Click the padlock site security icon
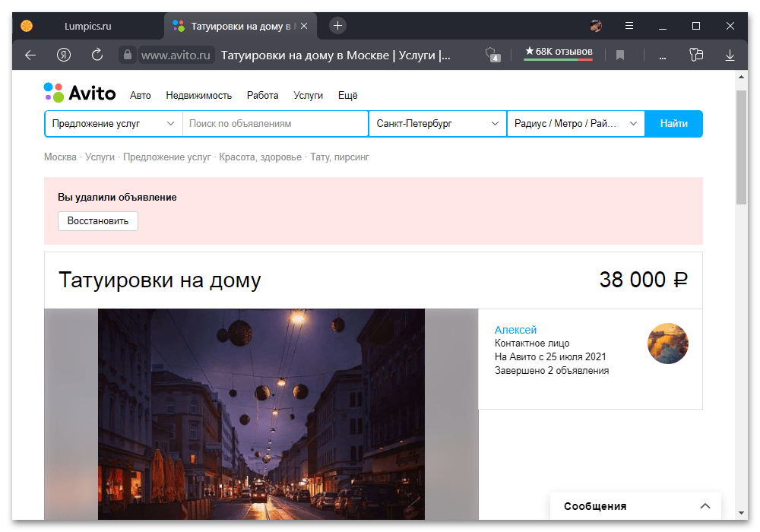760x532 pixels. pyautogui.click(x=127, y=55)
